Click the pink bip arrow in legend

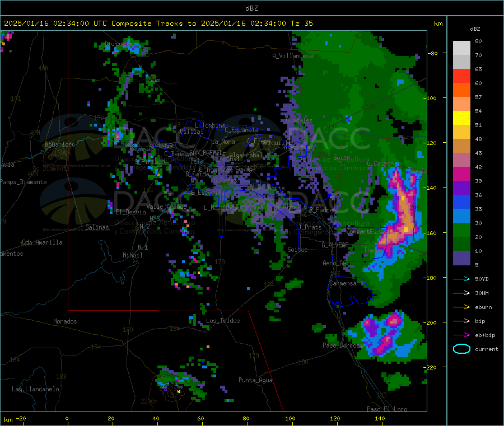tap(461, 321)
